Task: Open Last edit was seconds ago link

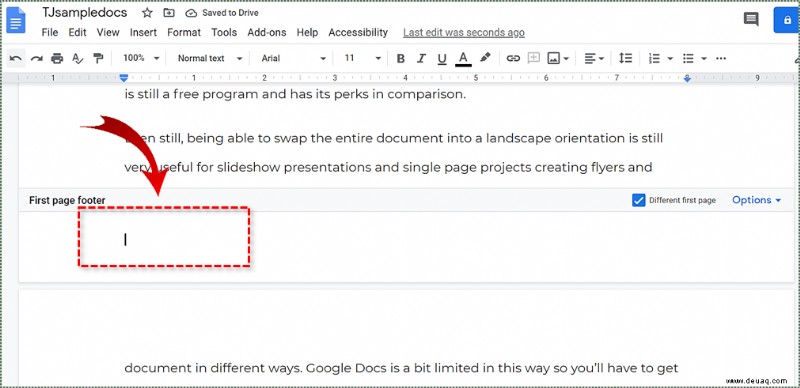Action: [x=464, y=33]
